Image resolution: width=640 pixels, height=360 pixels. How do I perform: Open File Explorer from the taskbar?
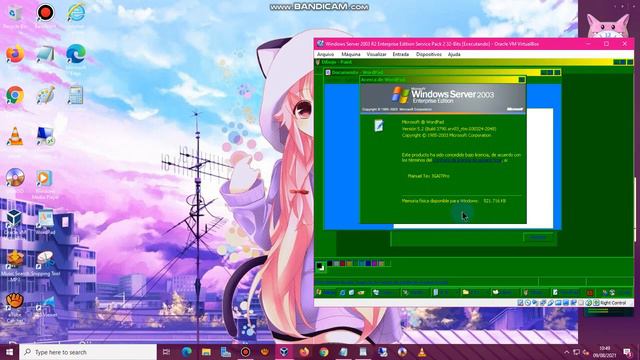[206, 352]
